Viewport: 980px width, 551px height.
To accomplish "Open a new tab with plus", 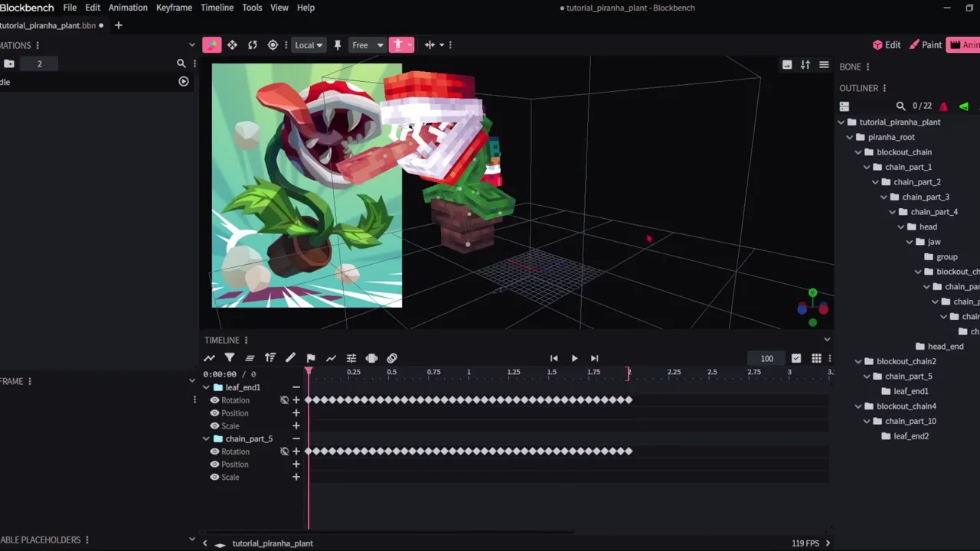I will [x=118, y=25].
